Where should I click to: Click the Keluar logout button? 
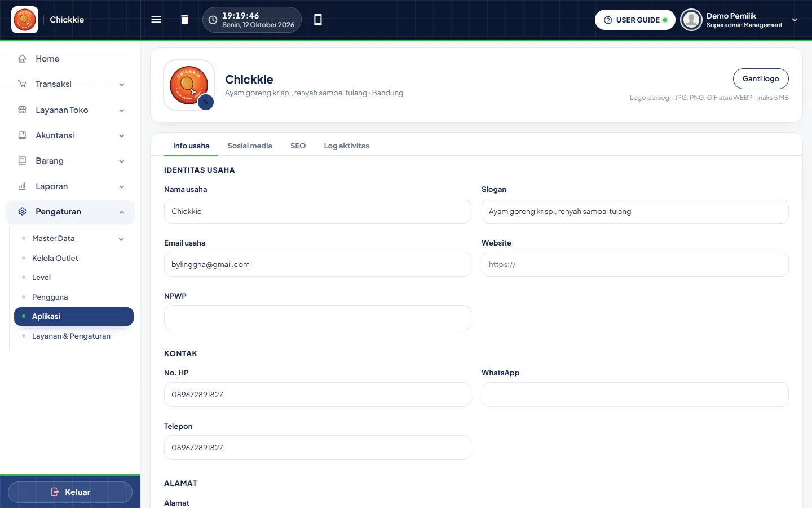(x=70, y=492)
